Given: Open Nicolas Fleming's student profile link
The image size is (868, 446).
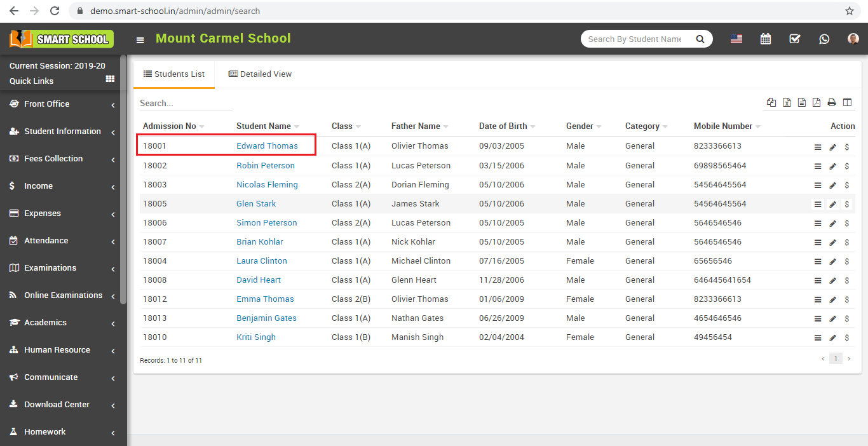Looking at the screenshot, I should point(267,185).
